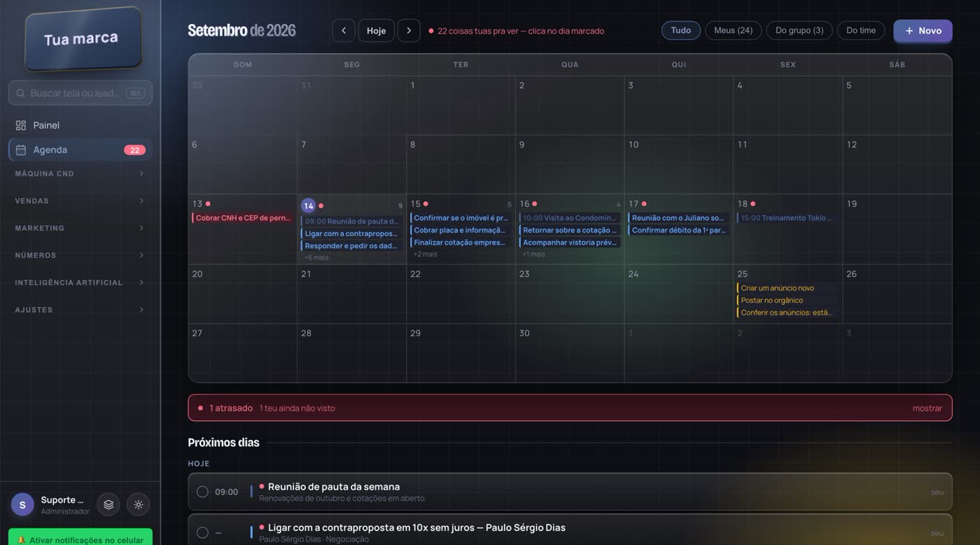Select the Meus (24) filter
Viewport: 980px width, 545px height.
[x=733, y=30]
